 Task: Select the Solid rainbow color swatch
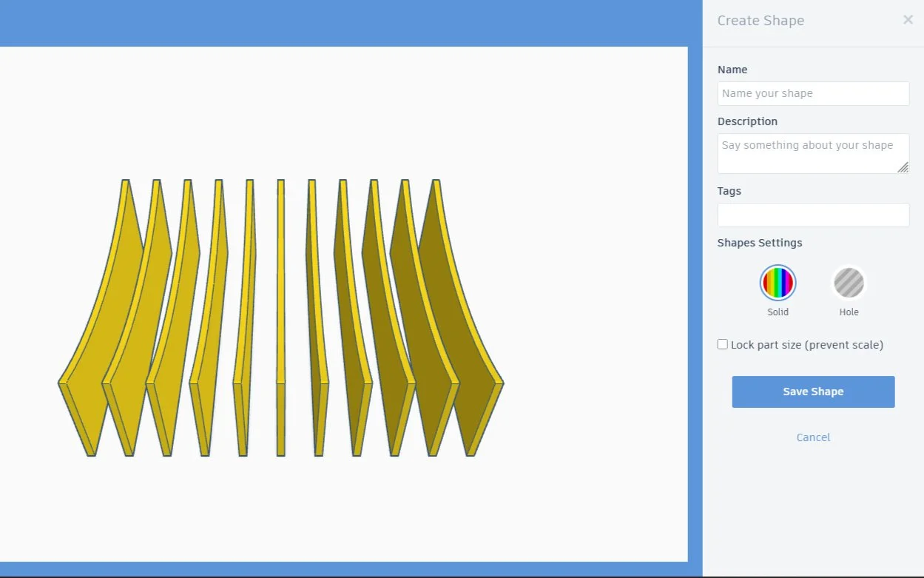(x=778, y=283)
